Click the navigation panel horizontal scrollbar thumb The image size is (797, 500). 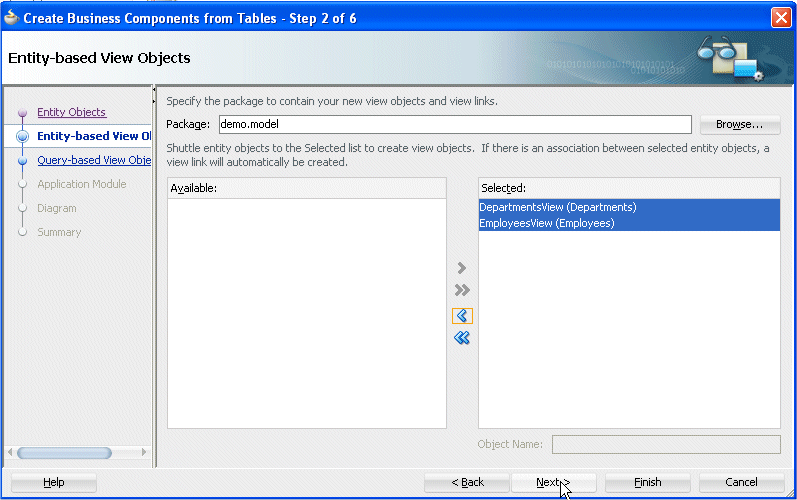(65, 453)
